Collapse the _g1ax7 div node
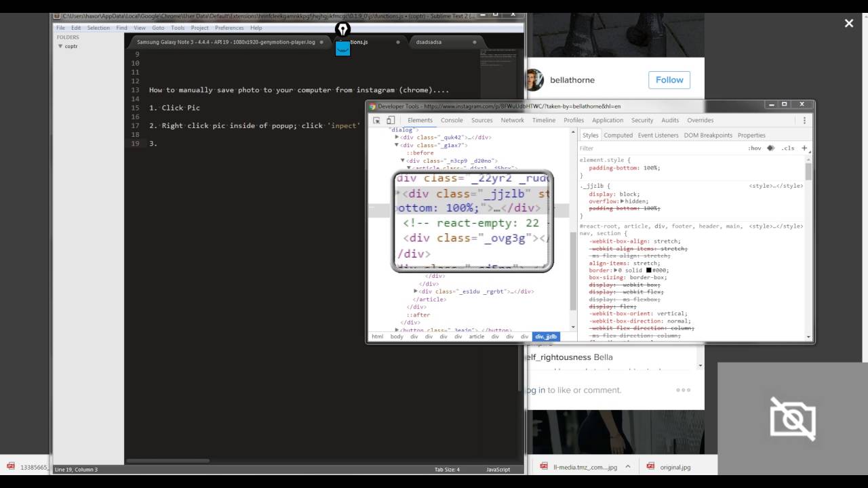Image resolution: width=868 pixels, height=488 pixels. pos(397,145)
